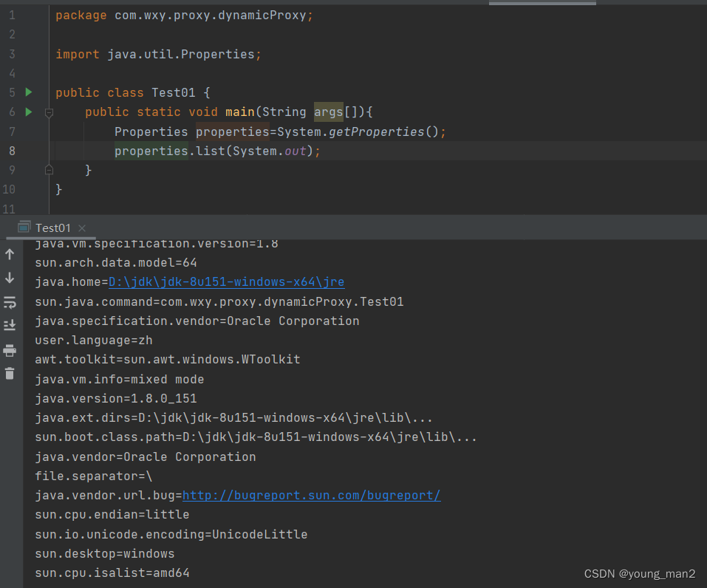
Task: Click awt.toolkit=sun.awt.windows.WToolkit line
Action: click(x=168, y=360)
